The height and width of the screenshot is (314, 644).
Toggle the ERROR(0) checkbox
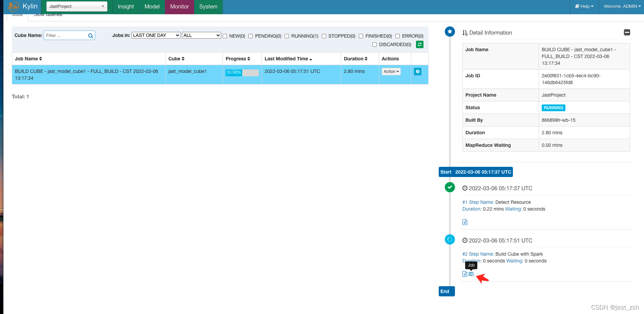point(398,36)
